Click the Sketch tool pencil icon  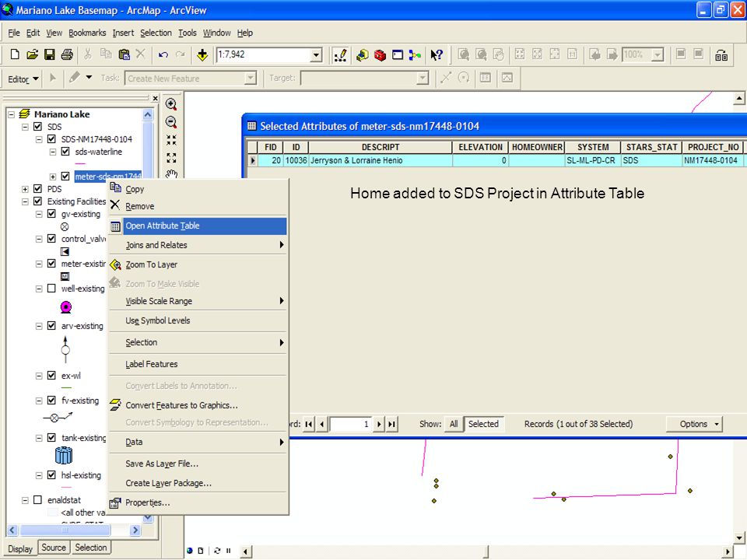tap(75, 78)
